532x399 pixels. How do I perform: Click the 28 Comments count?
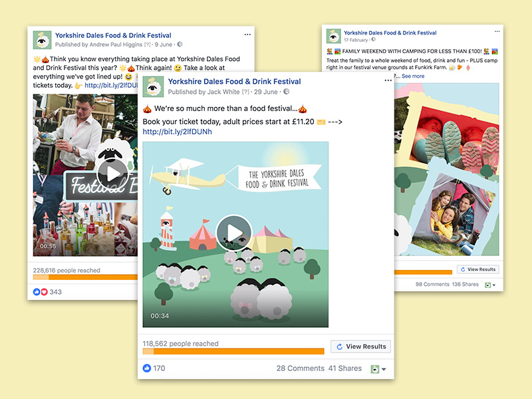[301, 368]
